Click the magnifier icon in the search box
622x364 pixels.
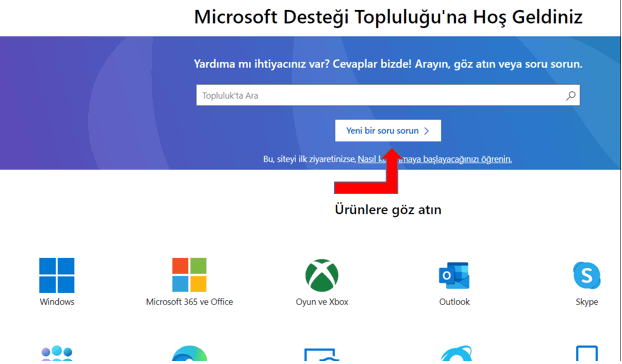point(571,96)
